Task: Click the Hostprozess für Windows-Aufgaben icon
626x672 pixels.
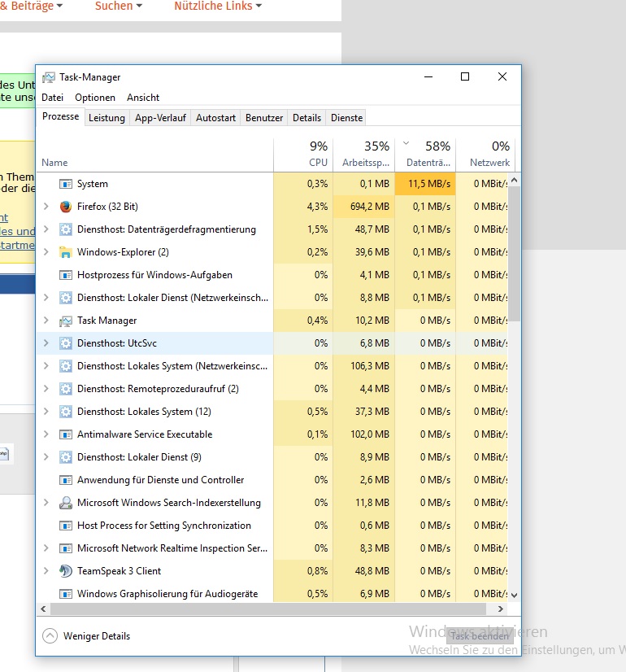Action: click(x=66, y=275)
